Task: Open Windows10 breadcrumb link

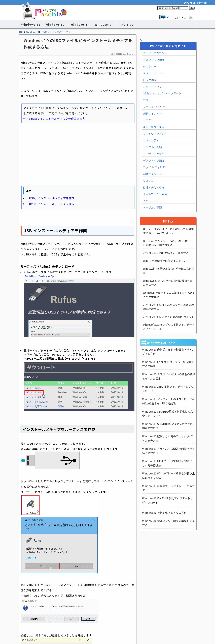Action: [x=32, y=32]
